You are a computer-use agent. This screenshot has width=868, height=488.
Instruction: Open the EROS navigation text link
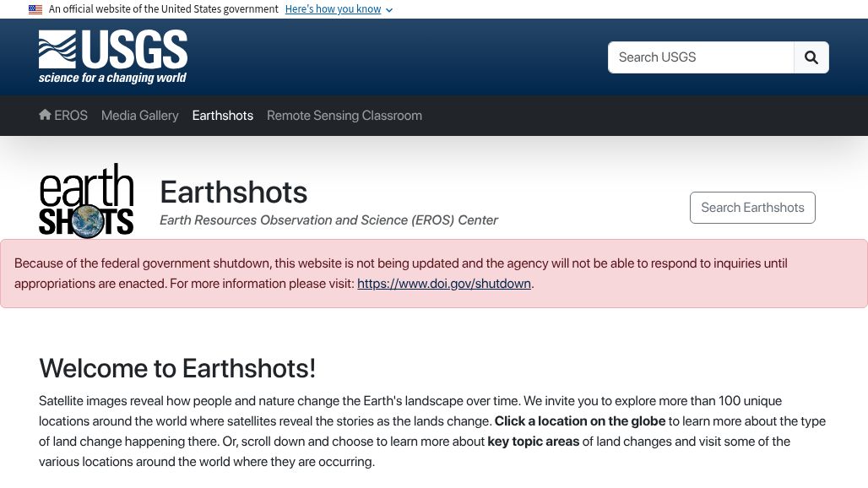pos(71,116)
